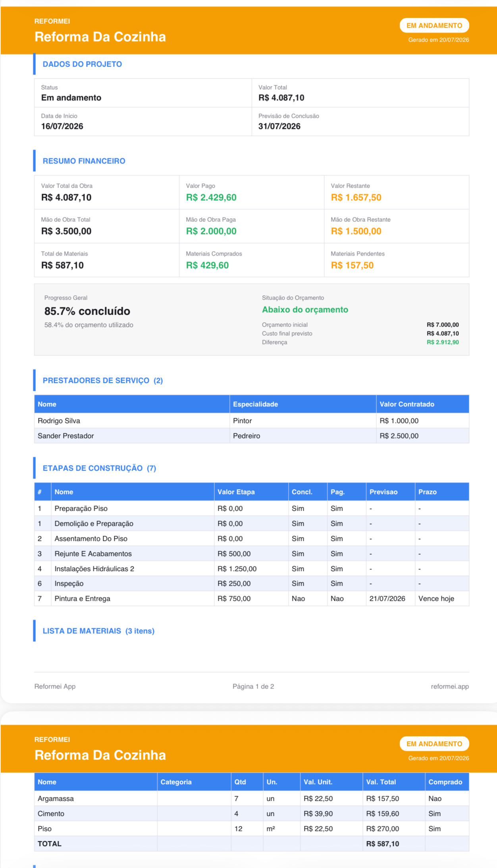This screenshot has width=497, height=868.
Task: Select the Piso material row
Action: [x=252, y=829]
